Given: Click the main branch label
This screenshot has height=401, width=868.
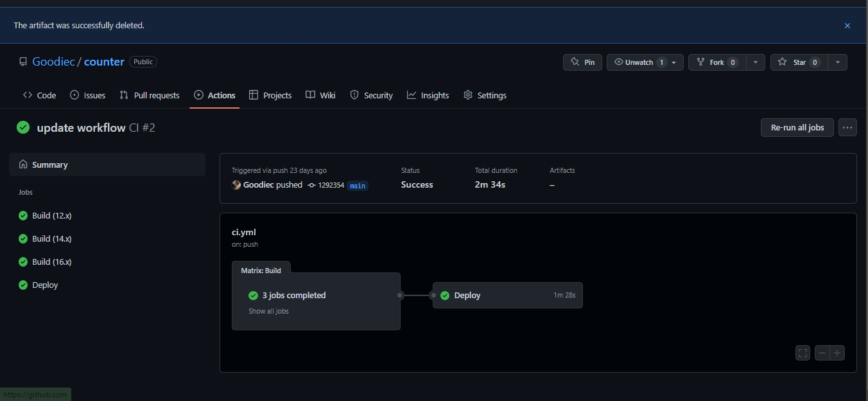Looking at the screenshot, I should (358, 186).
